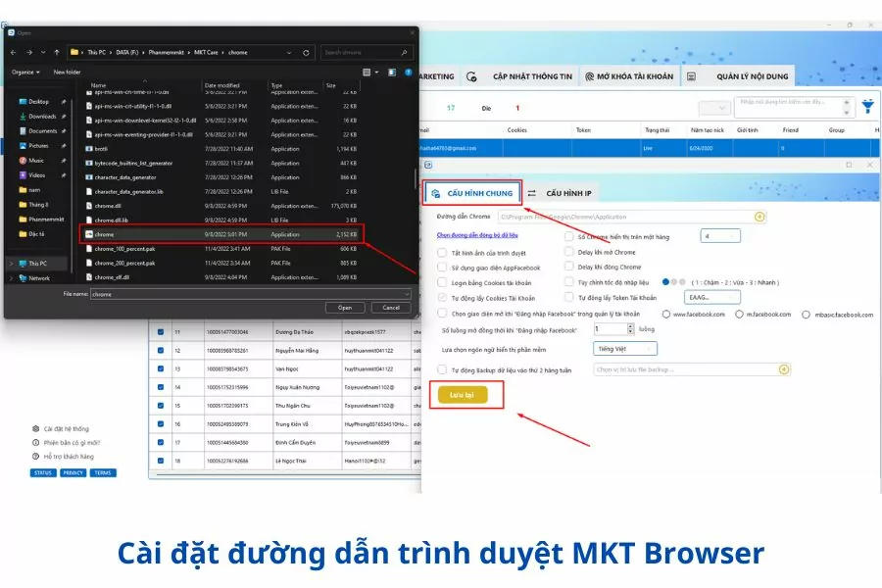Open MỞ KHÓA TÀI KHOẢN tab

pos(629,76)
